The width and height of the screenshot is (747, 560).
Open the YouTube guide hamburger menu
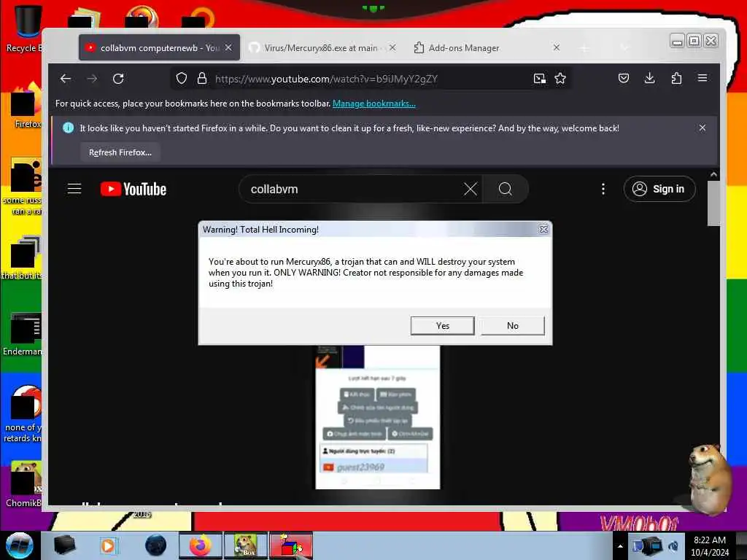[x=74, y=189]
